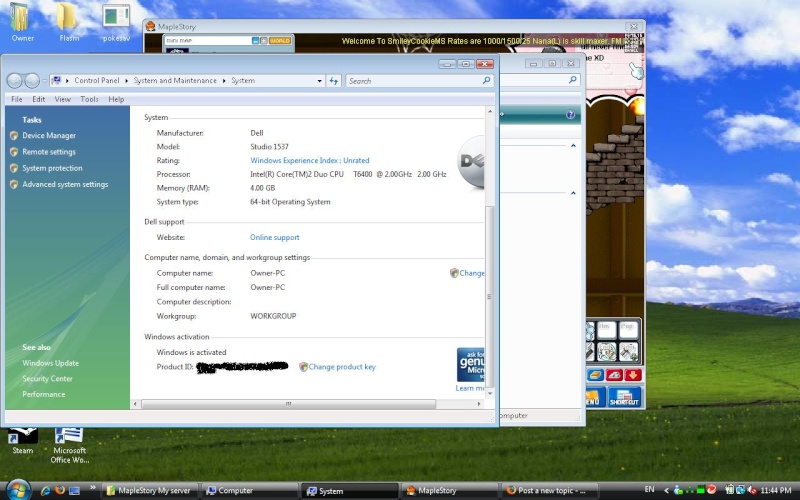Click the magnifier icon in System window search
This screenshot has height=500, width=800.
coord(487,81)
